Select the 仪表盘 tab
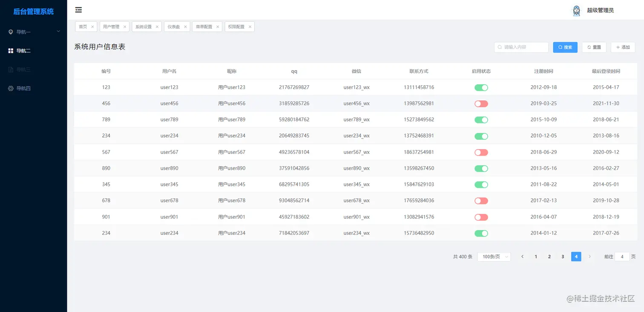This screenshot has width=644, height=312. pyautogui.click(x=174, y=26)
